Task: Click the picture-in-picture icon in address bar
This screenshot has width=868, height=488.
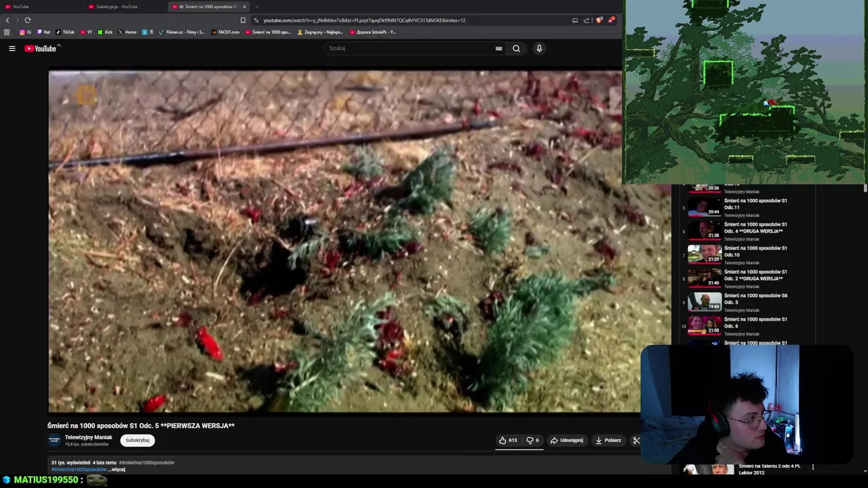Action: 575,20
